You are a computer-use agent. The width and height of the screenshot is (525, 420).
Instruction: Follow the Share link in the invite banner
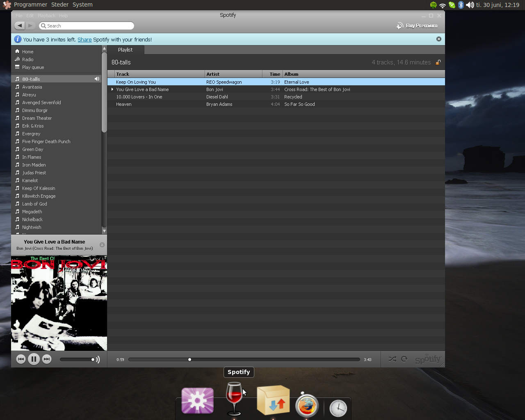pos(84,39)
